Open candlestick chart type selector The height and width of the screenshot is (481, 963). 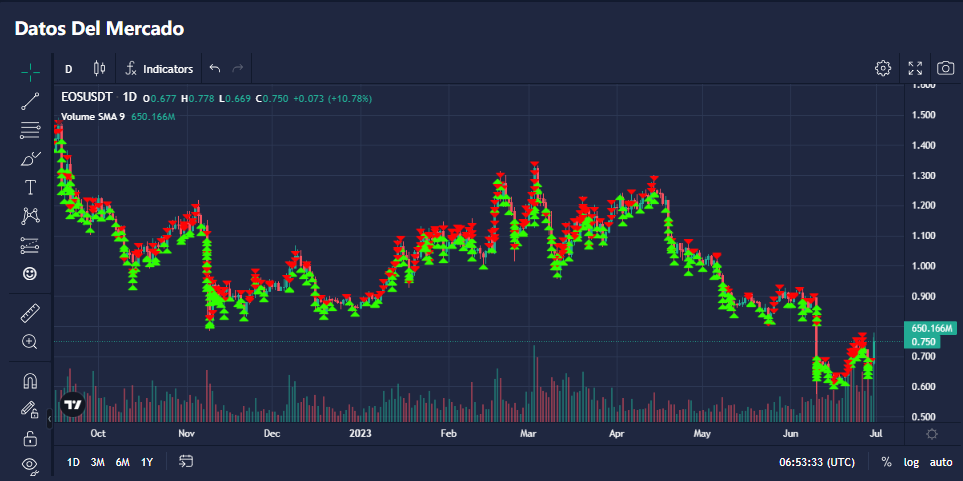pyautogui.click(x=98, y=69)
